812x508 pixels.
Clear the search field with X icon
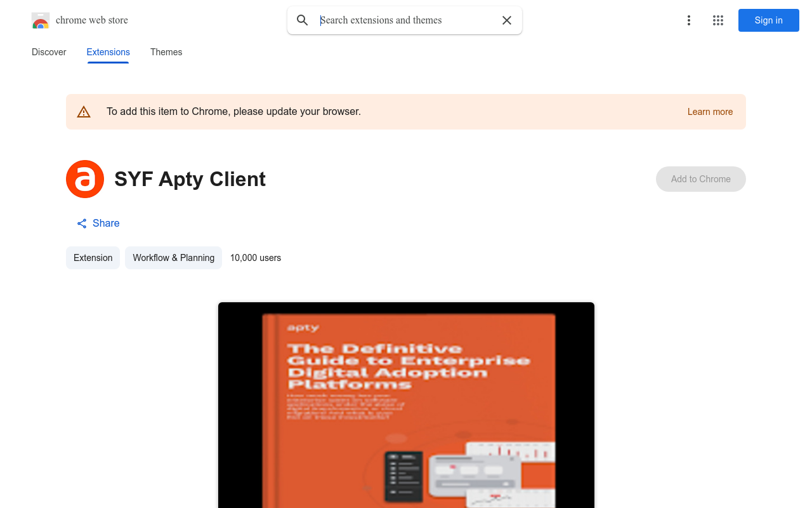click(x=507, y=20)
